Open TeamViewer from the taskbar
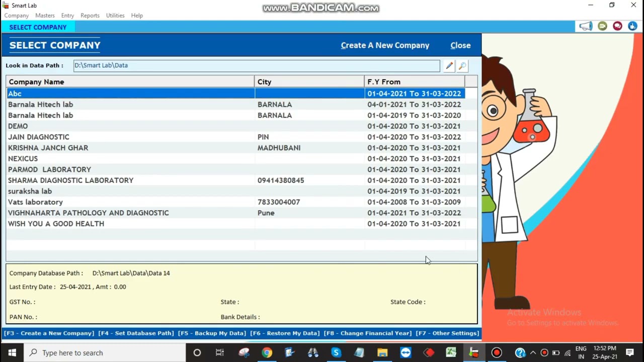 coord(406,352)
